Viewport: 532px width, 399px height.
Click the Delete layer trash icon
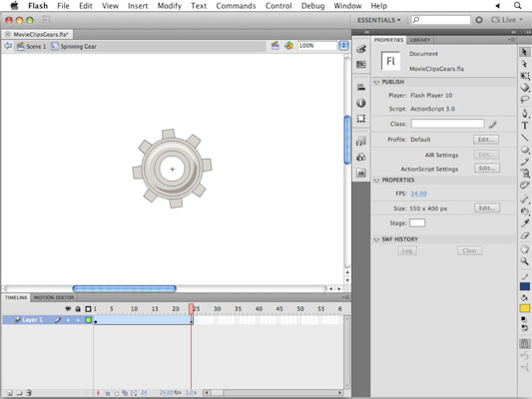coord(29,393)
